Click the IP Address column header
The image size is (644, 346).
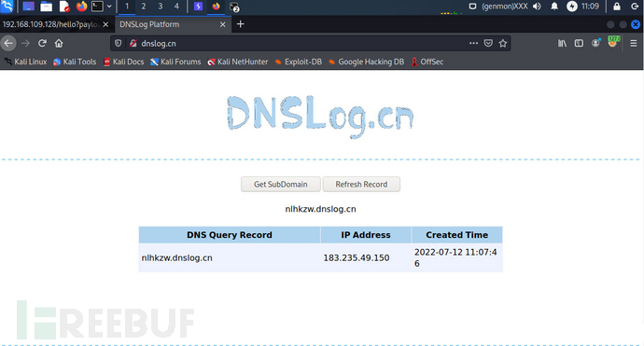(366, 235)
